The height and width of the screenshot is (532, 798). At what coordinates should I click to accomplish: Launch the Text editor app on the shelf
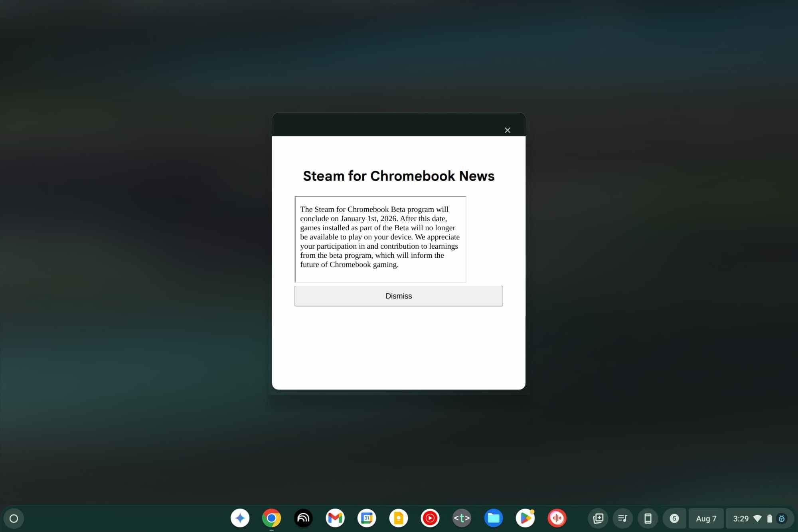pos(461,518)
